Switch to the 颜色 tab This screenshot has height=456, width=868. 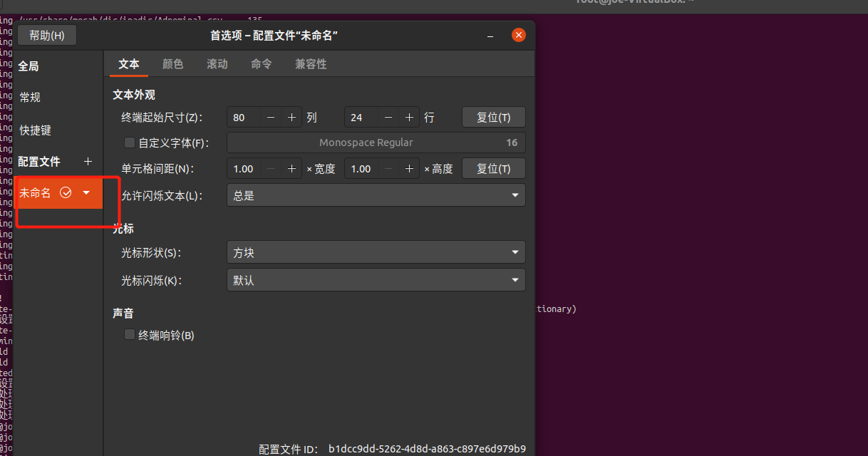click(173, 64)
